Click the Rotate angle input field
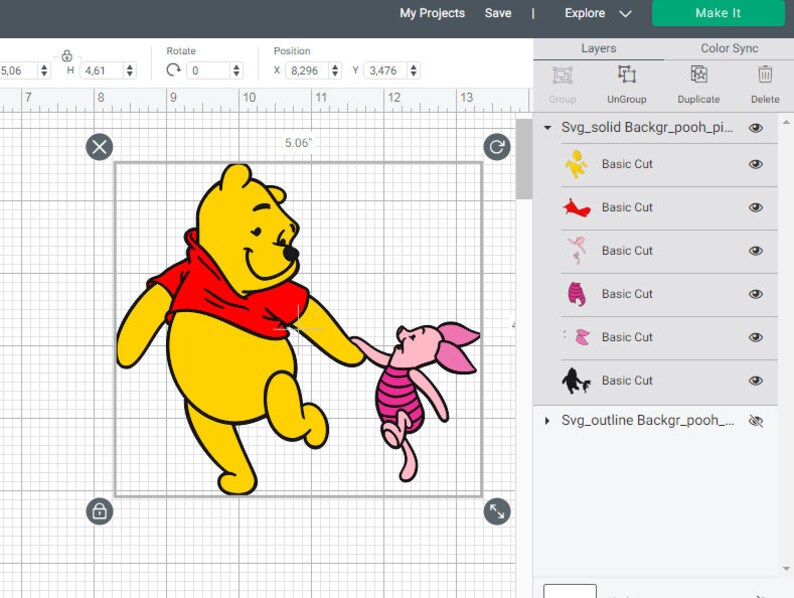Screen dimensions: 794x598 (x=208, y=70)
